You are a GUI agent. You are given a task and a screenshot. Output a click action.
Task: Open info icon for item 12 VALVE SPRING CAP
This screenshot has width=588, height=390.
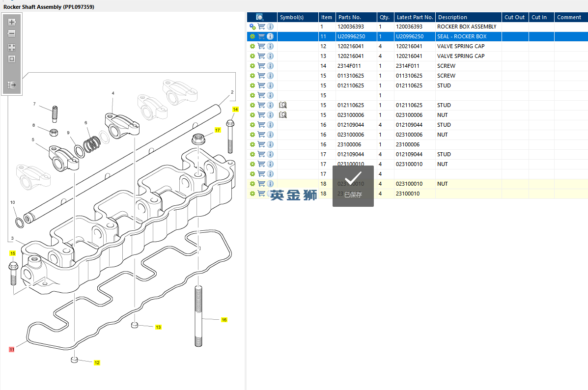click(270, 46)
